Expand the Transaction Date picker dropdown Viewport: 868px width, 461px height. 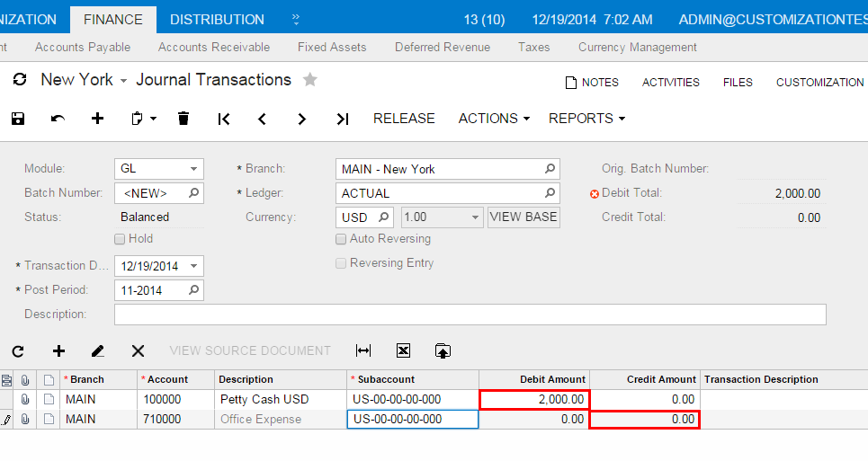point(193,266)
